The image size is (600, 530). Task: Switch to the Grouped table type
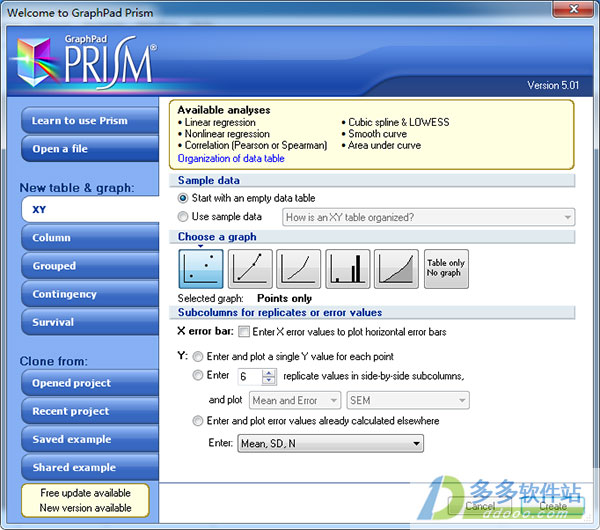(x=91, y=266)
